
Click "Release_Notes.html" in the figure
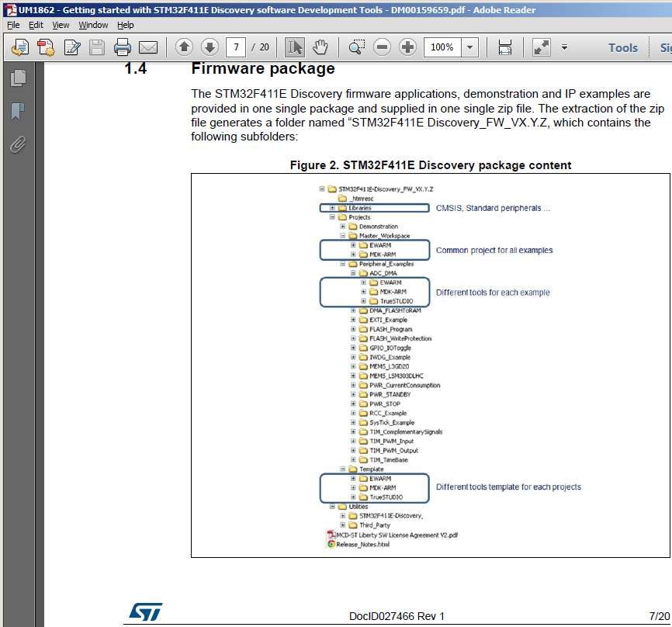pyautogui.click(x=362, y=544)
